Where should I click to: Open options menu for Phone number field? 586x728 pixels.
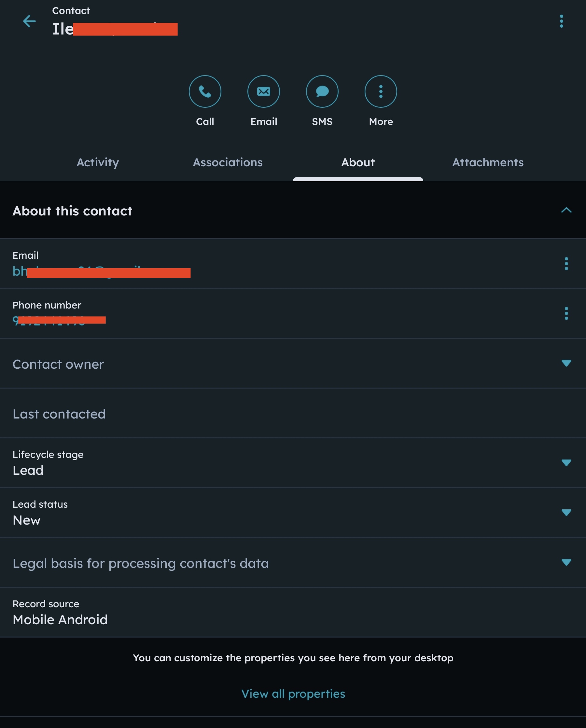click(x=566, y=313)
